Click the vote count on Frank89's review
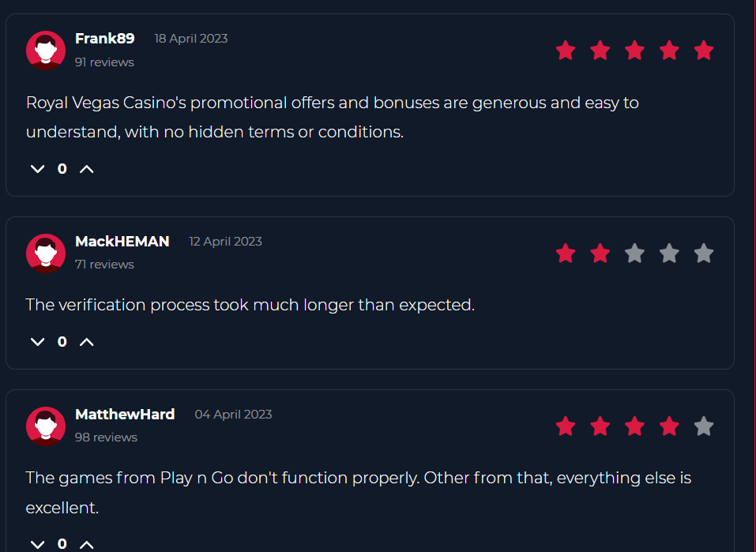 tap(62, 168)
